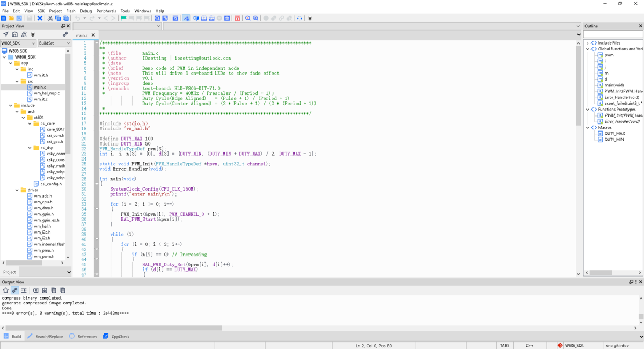Open the Flash menu
Viewport: 644px width, 349px height.
71,11
